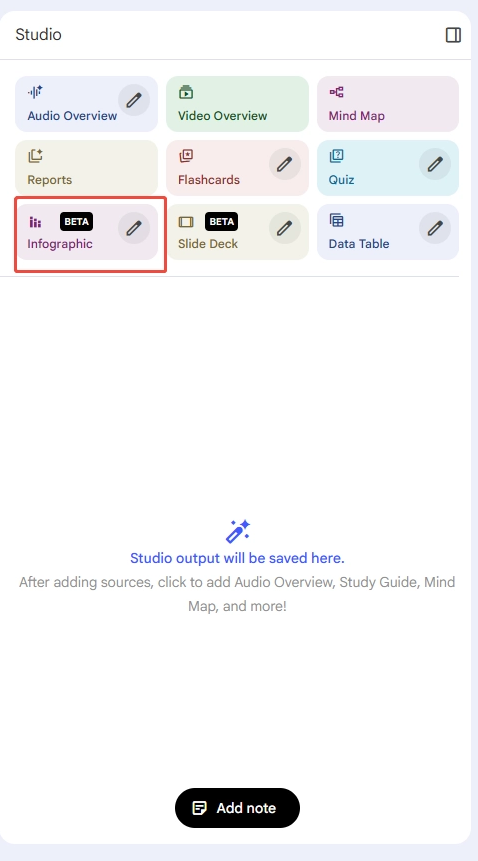The width and height of the screenshot is (478, 861).
Task: Open the Reports tile
Action: [86, 168]
